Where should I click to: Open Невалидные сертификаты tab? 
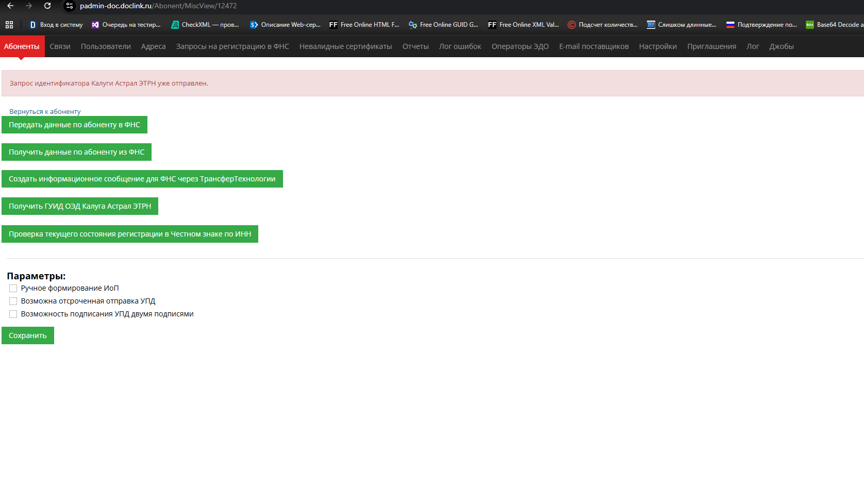tap(345, 46)
